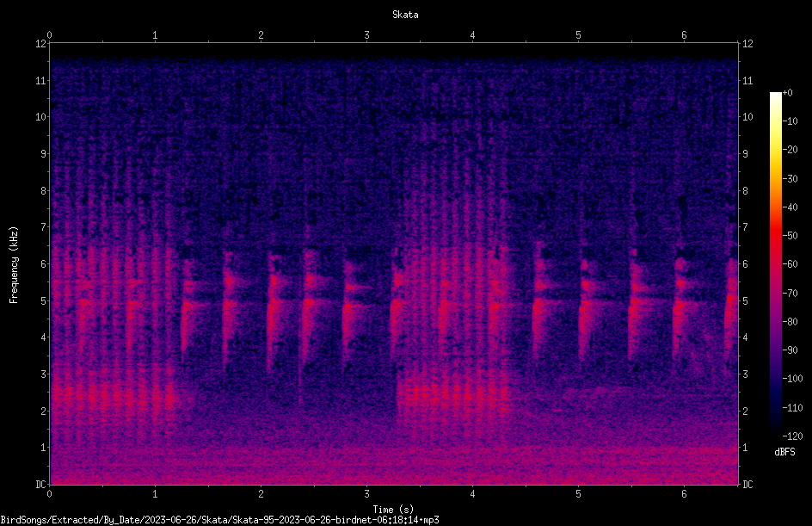
Task: Click the "0" tick on the top time axis
Action: click(49, 35)
